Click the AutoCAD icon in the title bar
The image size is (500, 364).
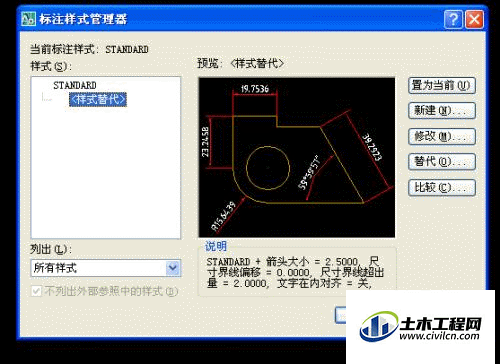(28, 19)
